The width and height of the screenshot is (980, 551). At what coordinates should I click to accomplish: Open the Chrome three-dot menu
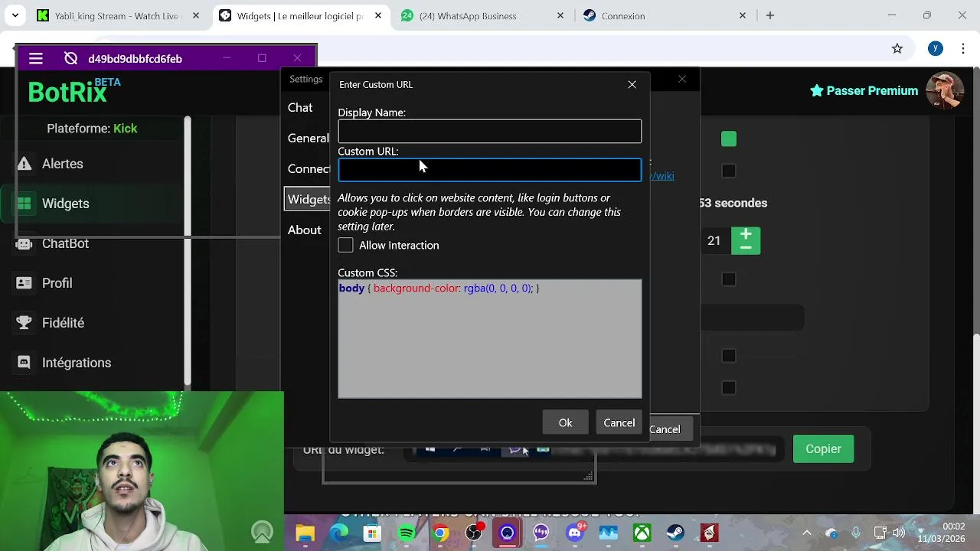click(x=963, y=48)
